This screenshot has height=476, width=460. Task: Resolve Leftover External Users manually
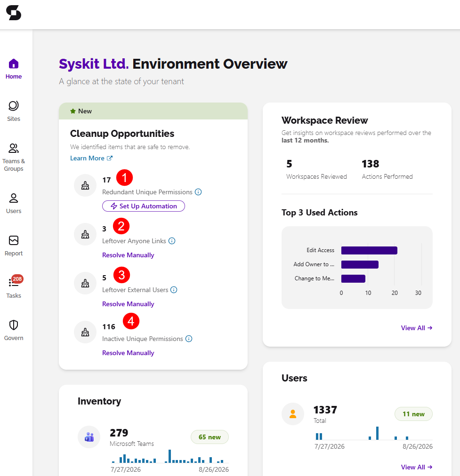pyautogui.click(x=128, y=304)
